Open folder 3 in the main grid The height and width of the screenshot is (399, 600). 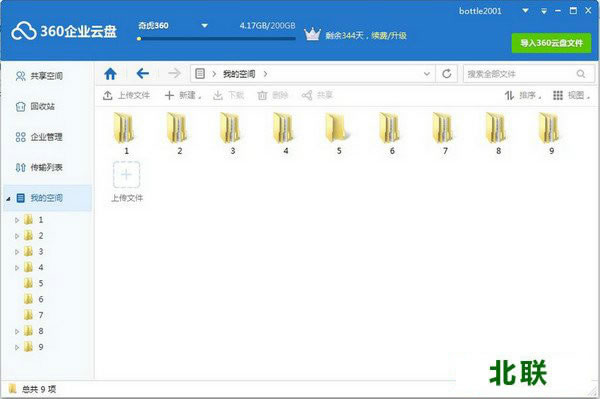coord(232,133)
